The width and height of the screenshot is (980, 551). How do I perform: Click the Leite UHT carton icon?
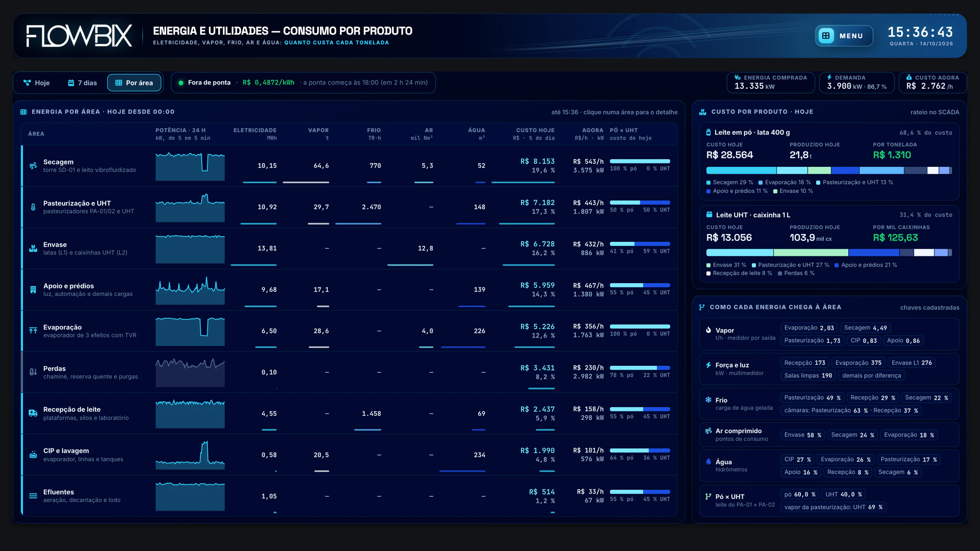pyautogui.click(x=709, y=215)
